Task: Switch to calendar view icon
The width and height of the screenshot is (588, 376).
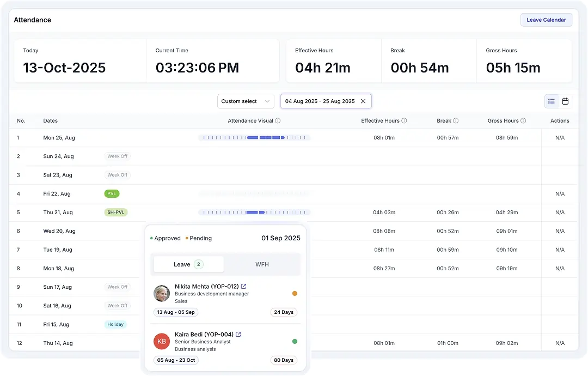Action: click(565, 101)
